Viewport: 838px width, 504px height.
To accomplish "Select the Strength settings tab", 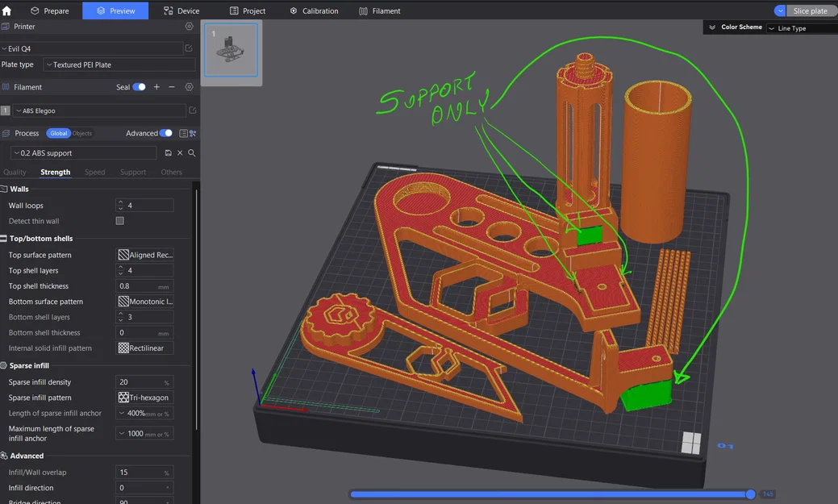I will tap(56, 172).
